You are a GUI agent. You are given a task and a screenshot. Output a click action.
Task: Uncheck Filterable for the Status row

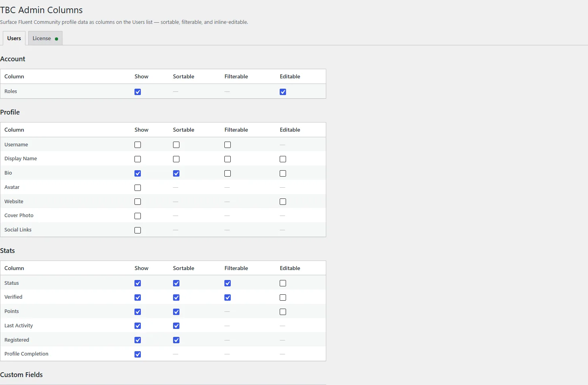coord(228,283)
